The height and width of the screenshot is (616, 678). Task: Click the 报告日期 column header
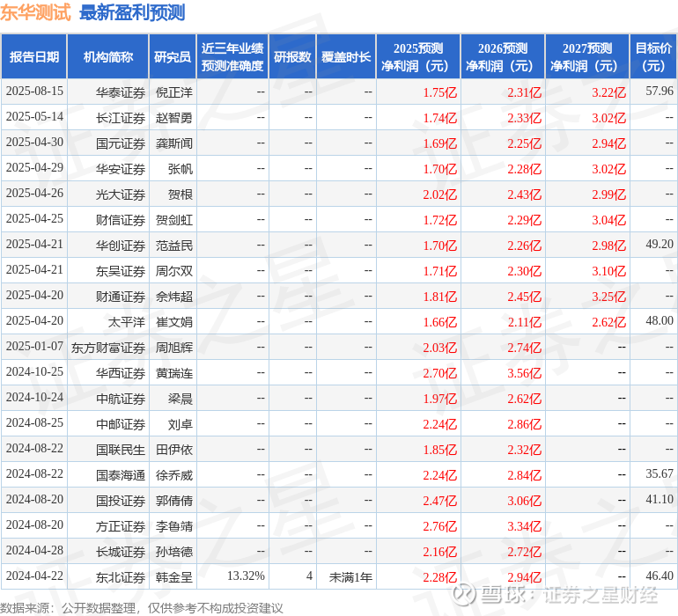point(34,56)
